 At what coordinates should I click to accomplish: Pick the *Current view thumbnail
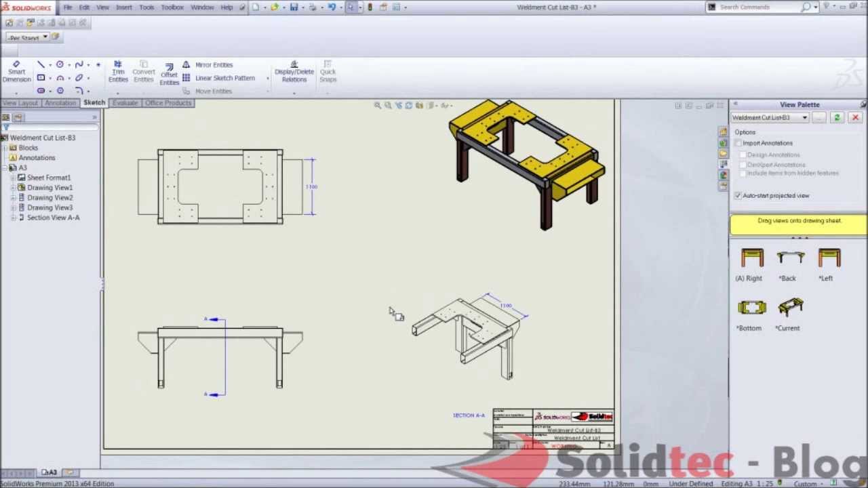click(x=790, y=308)
